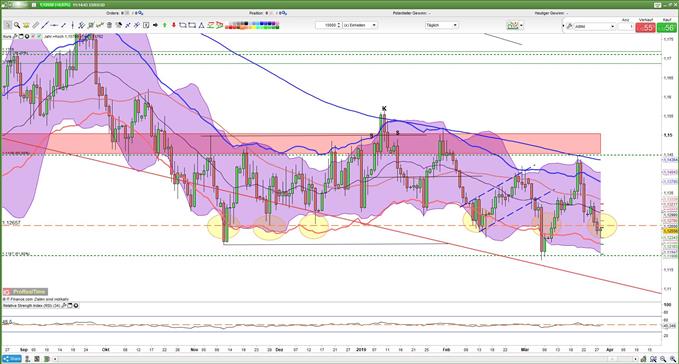
Task: Click the quantity field showing 10000
Action: pyautogui.click(x=328, y=25)
